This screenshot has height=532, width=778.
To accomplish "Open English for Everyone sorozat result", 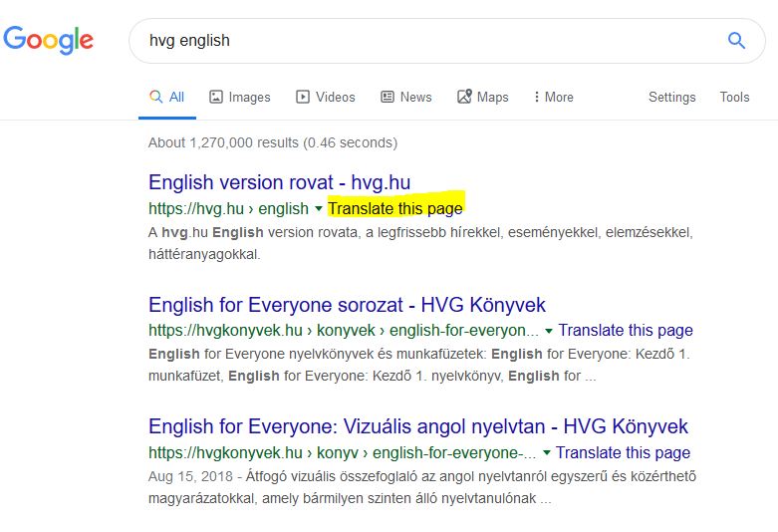I will point(347,305).
